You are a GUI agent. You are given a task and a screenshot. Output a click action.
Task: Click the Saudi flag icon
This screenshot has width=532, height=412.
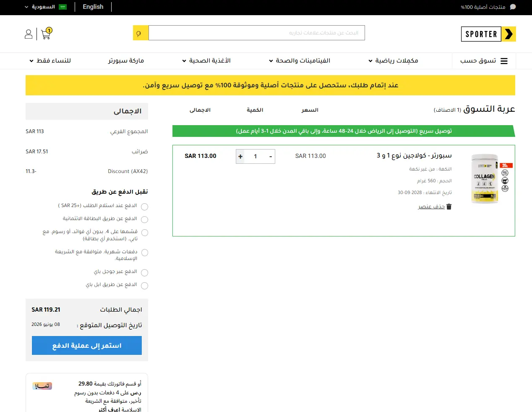(63, 7)
